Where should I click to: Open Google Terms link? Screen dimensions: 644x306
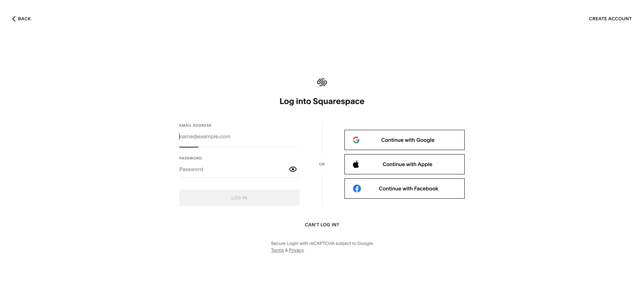pyautogui.click(x=277, y=250)
